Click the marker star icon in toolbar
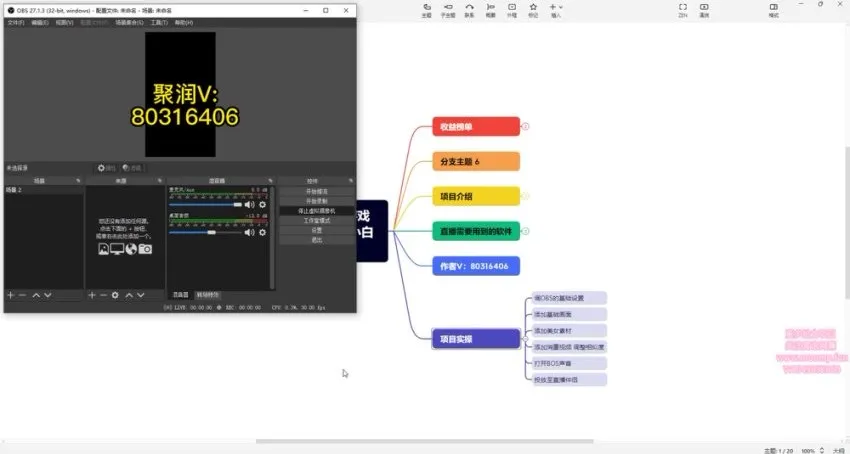This screenshot has width=850, height=454. 532,10
